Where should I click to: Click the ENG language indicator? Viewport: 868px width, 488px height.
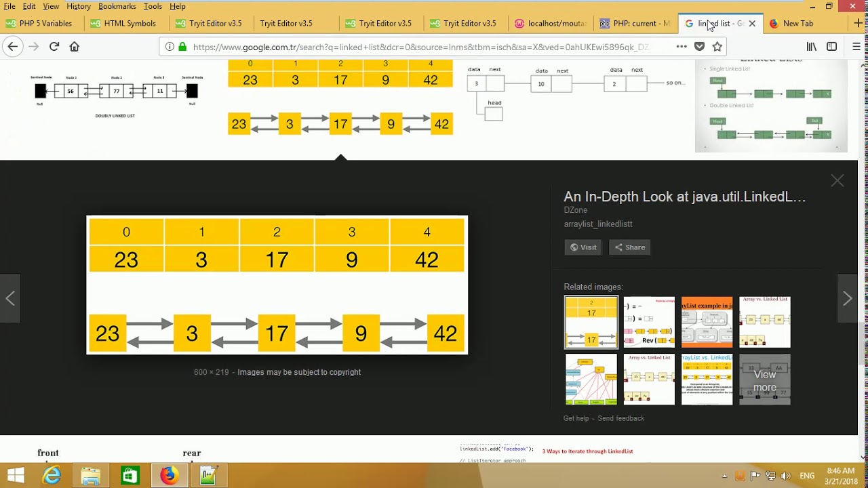coord(807,476)
